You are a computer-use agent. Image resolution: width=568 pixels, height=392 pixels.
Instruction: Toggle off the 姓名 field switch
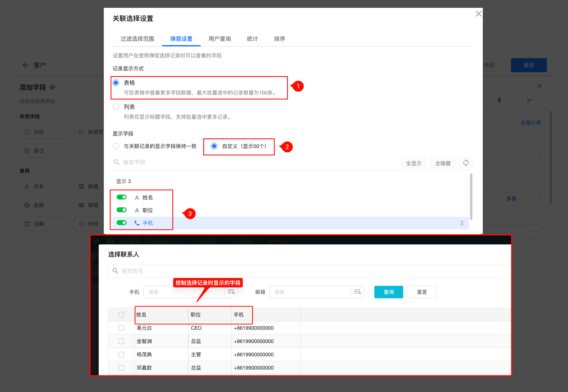[x=121, y=197]
